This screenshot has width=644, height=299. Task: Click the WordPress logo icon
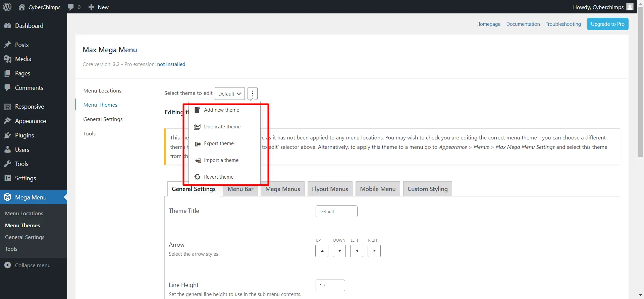[x=7, y=7]
